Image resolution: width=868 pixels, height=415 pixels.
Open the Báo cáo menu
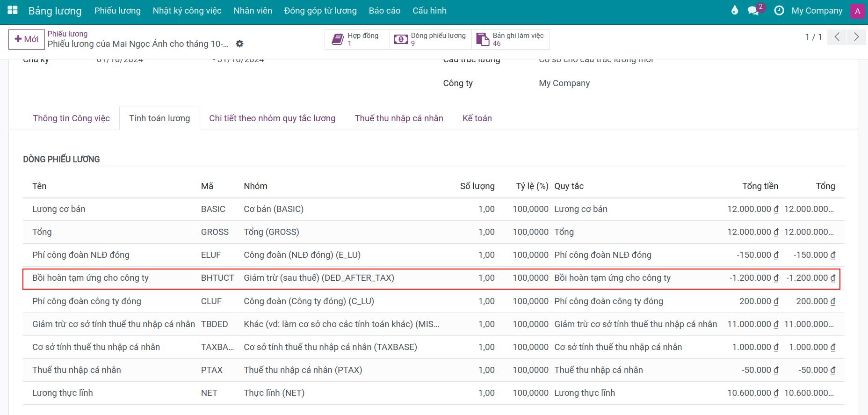tap(384, 10)
